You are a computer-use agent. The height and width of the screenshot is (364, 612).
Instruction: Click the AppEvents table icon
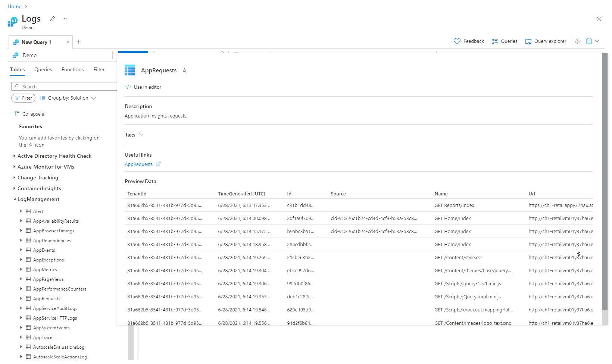tap(28, 250)
